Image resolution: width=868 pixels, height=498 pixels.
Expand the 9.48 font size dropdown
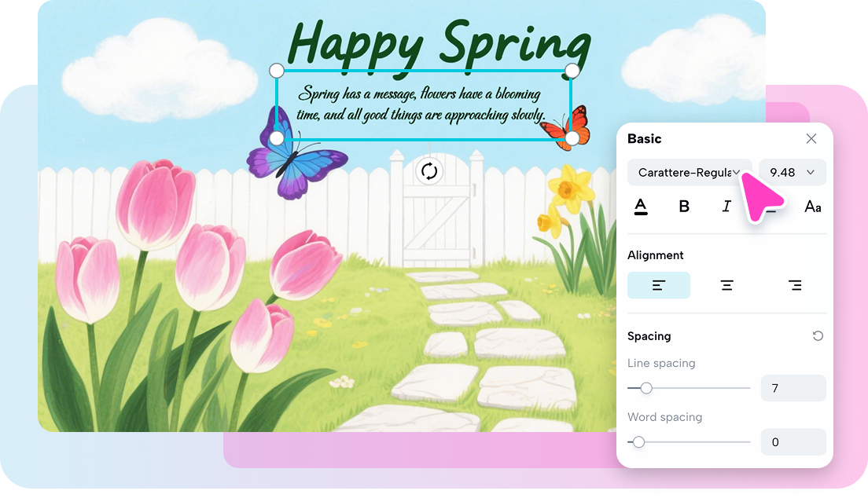pyautogui.click(x=792, y=173)
